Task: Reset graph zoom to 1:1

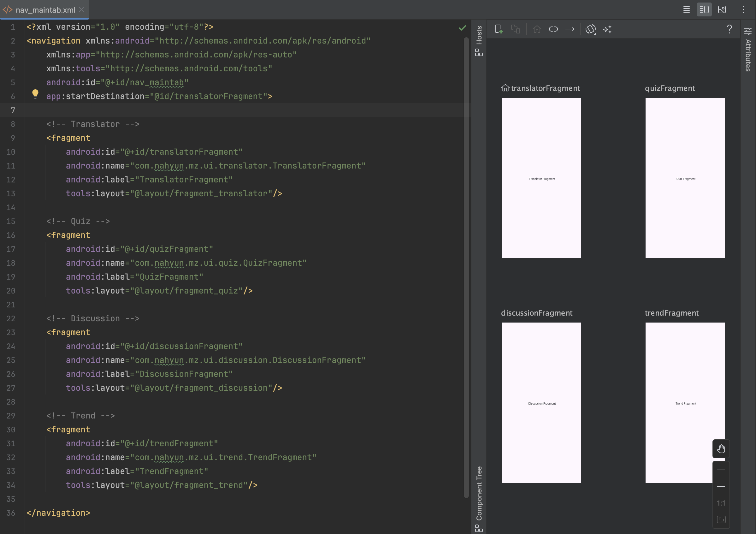Action: [721, 503]
